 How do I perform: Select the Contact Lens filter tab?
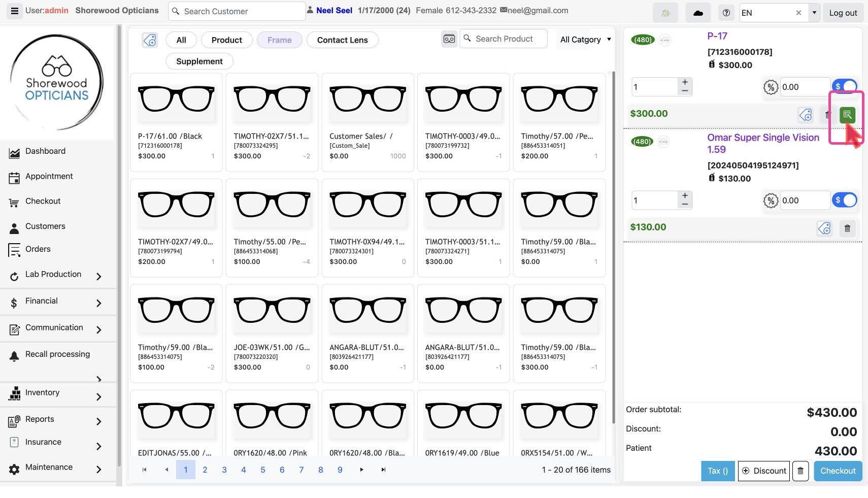tap(342, 40)
